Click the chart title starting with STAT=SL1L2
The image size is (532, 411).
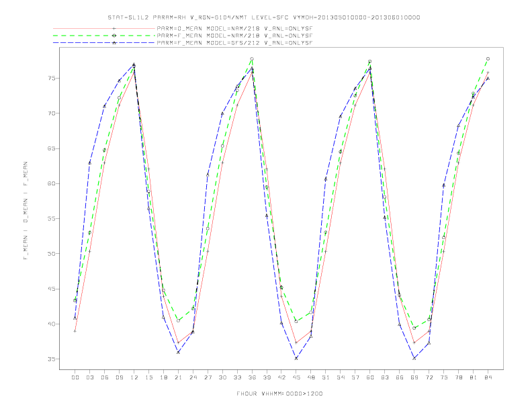[263, 17]
